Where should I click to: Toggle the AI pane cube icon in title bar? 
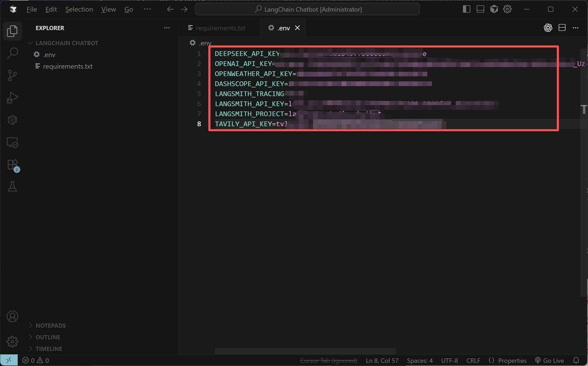494,9
